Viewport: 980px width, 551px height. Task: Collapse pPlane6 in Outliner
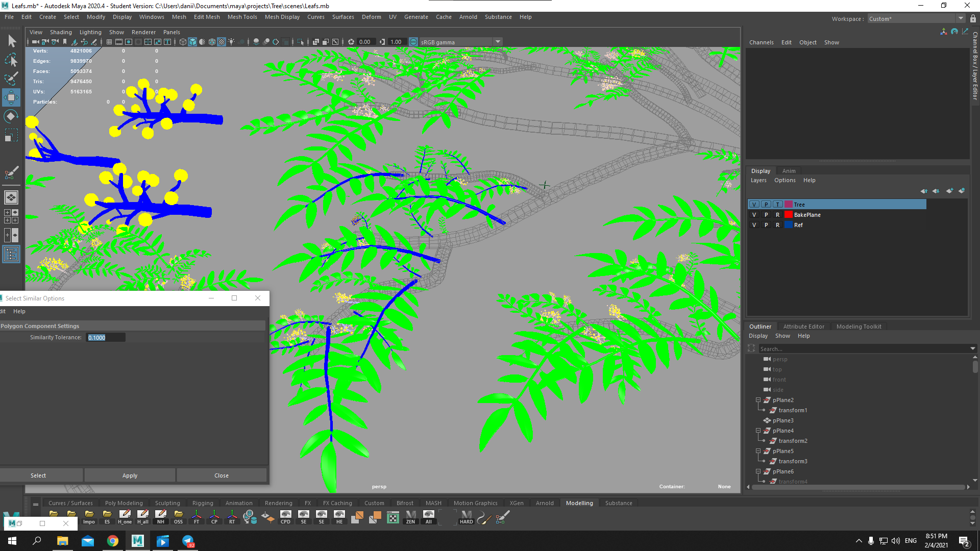[758, 471]
